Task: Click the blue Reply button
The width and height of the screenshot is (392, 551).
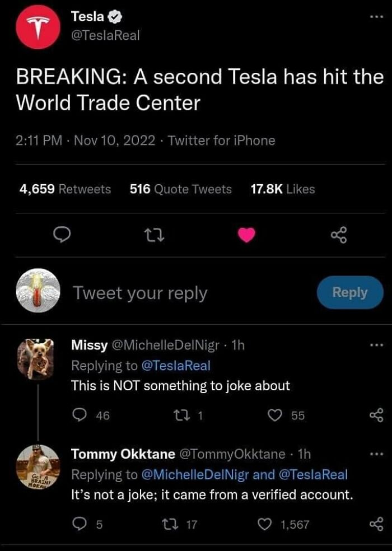Action: coord(350,292)
